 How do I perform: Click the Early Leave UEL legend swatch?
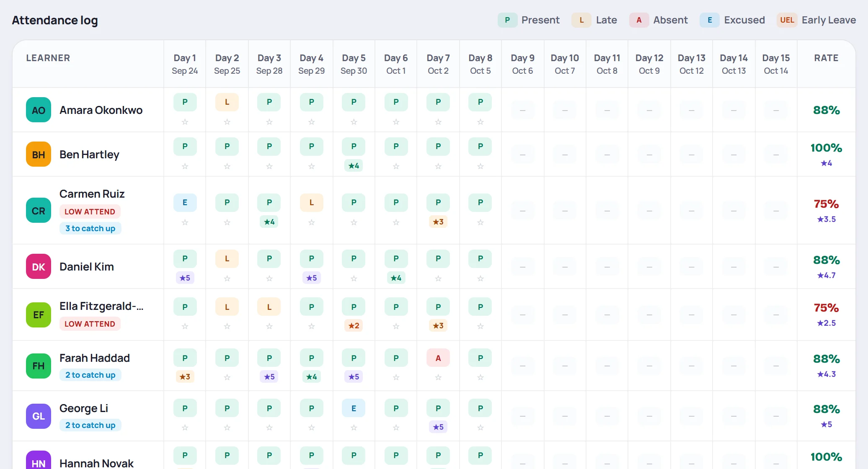(787, 20)
